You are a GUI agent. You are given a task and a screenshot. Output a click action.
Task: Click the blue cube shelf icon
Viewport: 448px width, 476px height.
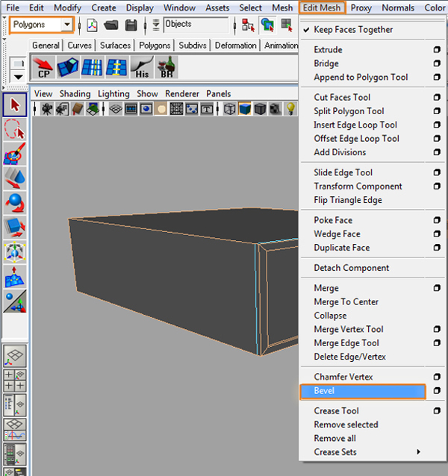pyautogui.click(x=68, y=67)
